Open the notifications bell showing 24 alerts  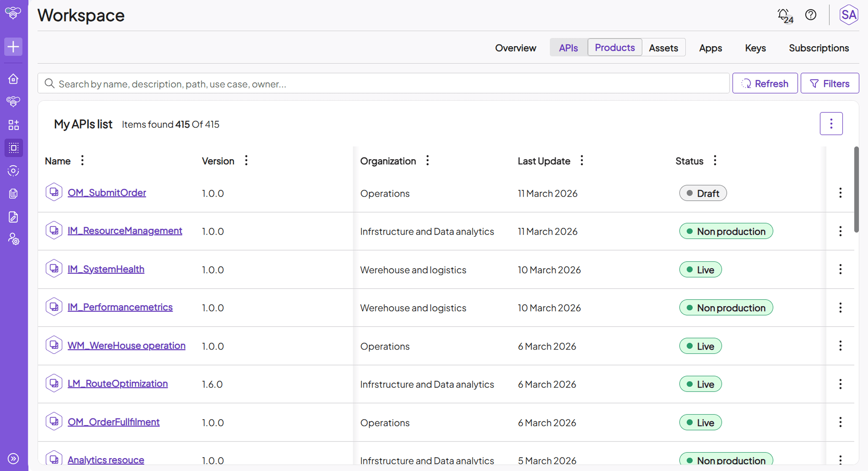(783, 15)
